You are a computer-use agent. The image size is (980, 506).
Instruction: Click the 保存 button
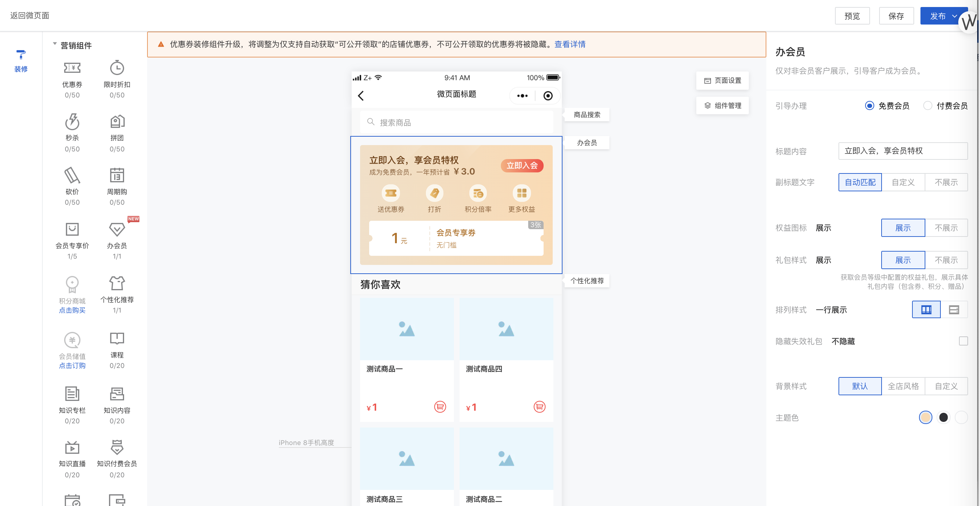coord(896,16)
